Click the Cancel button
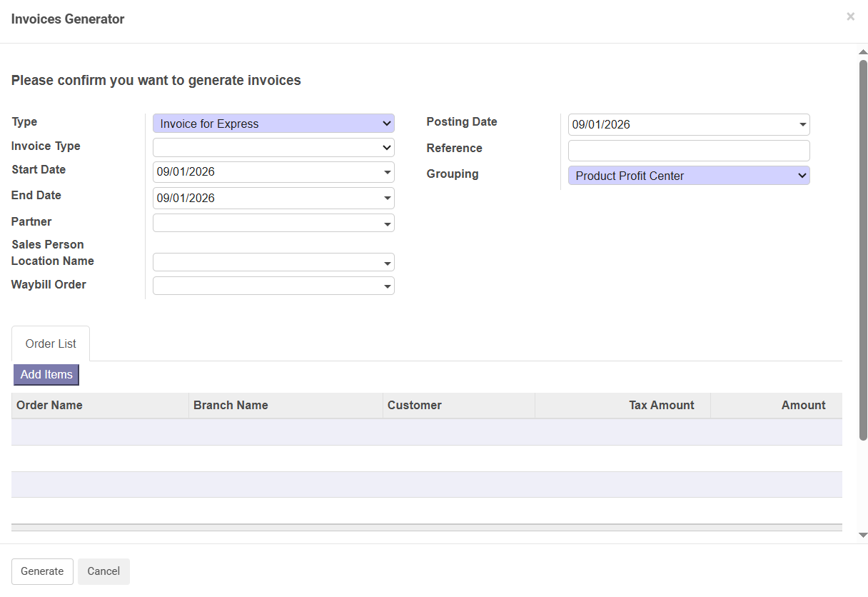Image resolution: width=868 pixels, height=597 pixels. [x=104, y=571]
